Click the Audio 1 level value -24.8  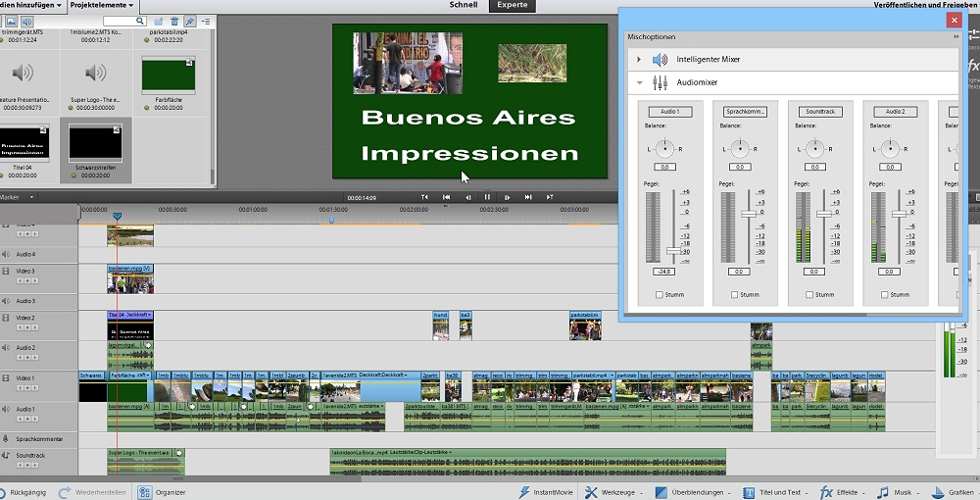(663, 272)
